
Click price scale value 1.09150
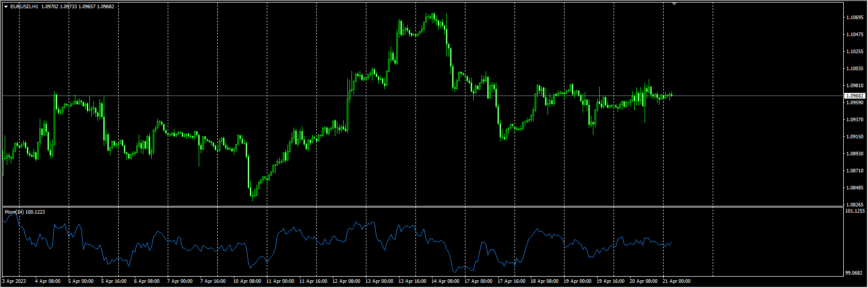pyautogui.click(x=855, y=137)
